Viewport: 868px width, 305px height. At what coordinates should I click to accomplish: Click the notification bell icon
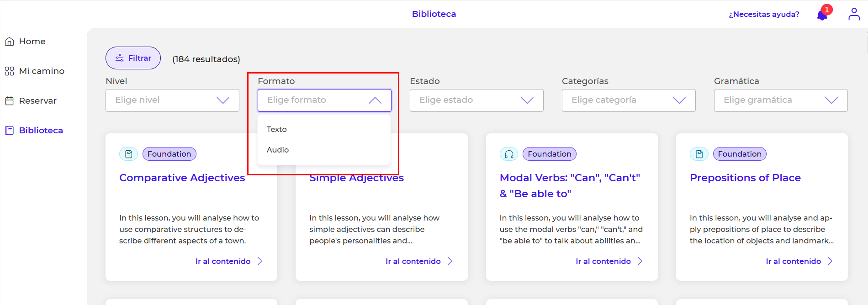point(822,15)
